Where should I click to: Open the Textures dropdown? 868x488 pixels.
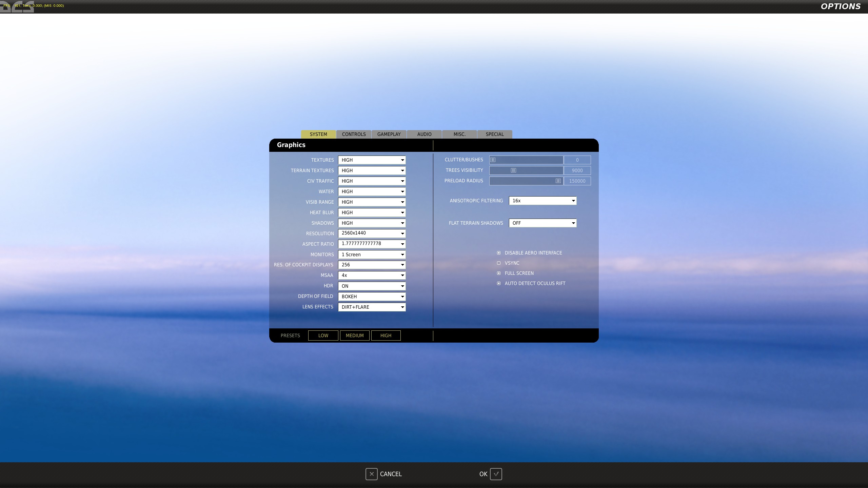coord(372,160)
